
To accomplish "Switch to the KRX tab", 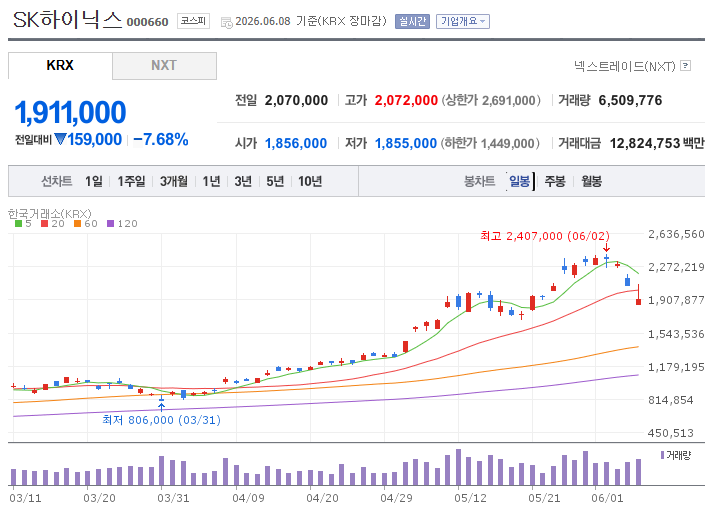I will click(60, 66).
